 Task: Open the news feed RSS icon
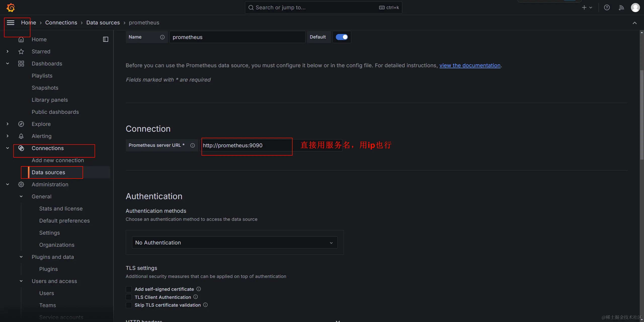(x=621, y=8)
